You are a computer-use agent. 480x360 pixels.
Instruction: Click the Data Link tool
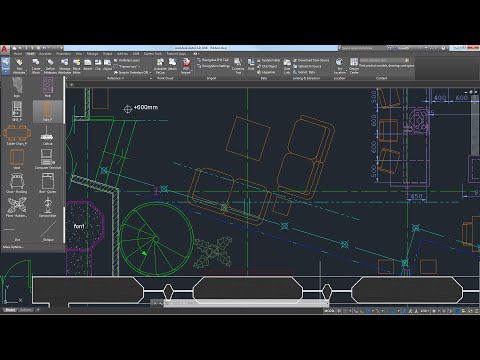coord(287,66)
